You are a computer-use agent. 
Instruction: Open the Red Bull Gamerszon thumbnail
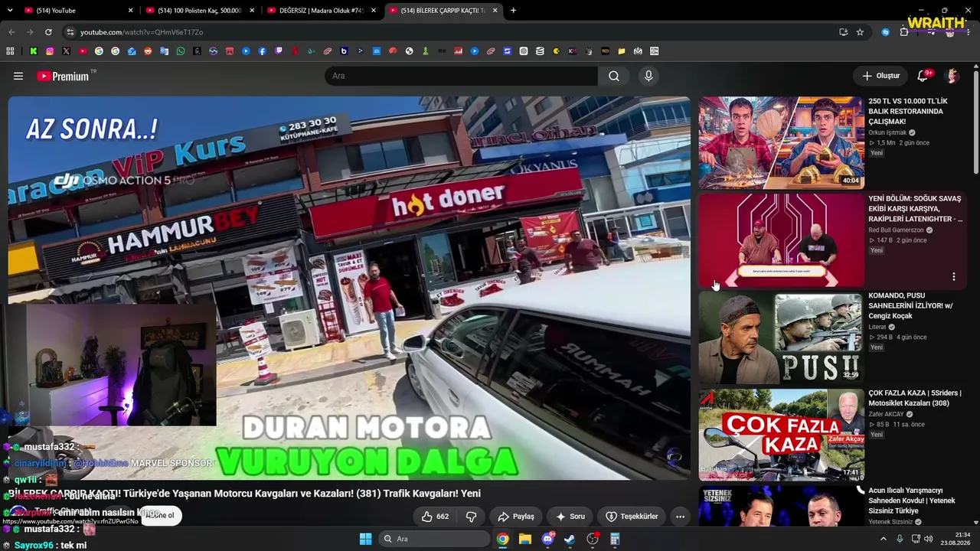pyautogui.click(x=781, y=240)
